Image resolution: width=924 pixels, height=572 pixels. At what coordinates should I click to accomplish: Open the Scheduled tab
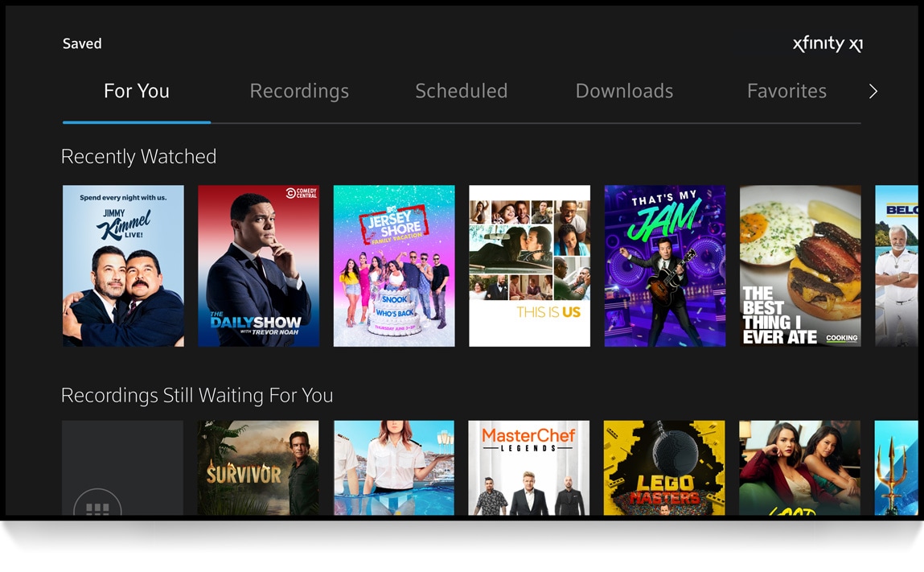point(462,91)
